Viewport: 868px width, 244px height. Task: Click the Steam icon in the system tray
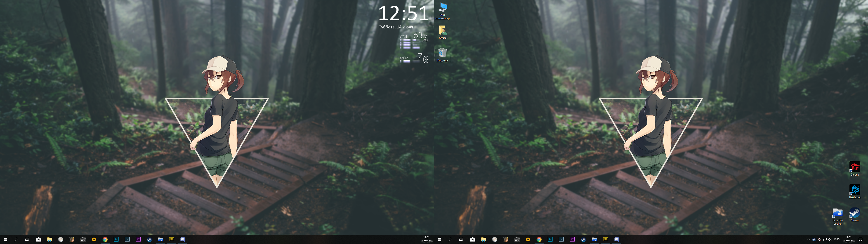814,240
